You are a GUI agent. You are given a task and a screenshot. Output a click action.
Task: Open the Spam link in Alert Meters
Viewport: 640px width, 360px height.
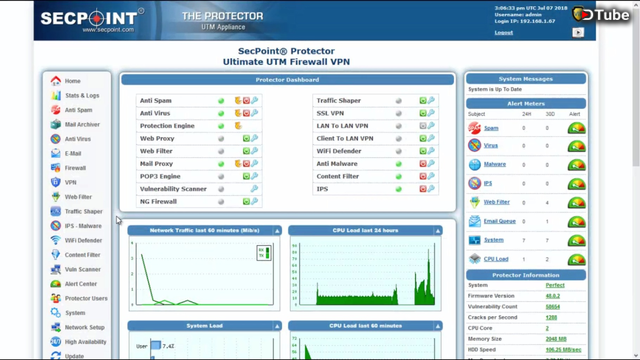pos(491,128)
